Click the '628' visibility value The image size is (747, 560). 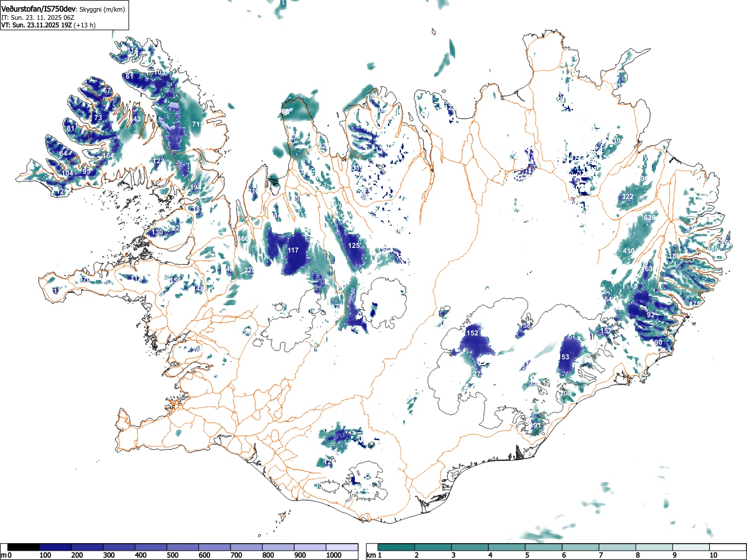coord(650,218)
